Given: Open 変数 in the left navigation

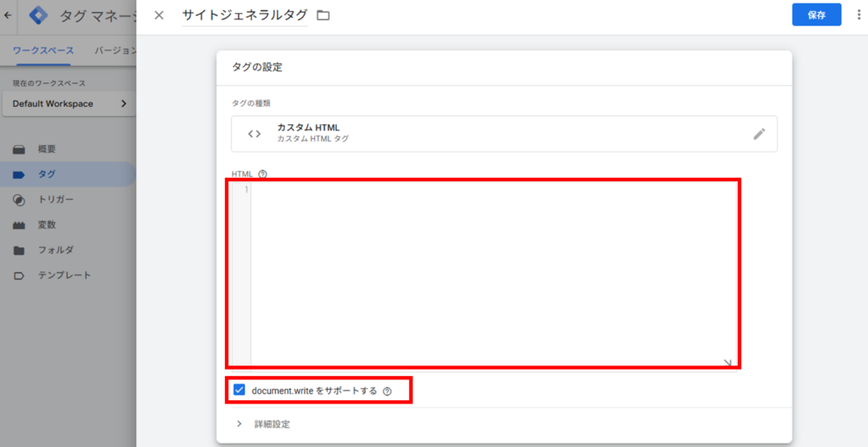Looking at the screenshot, I should pos(47,225).
